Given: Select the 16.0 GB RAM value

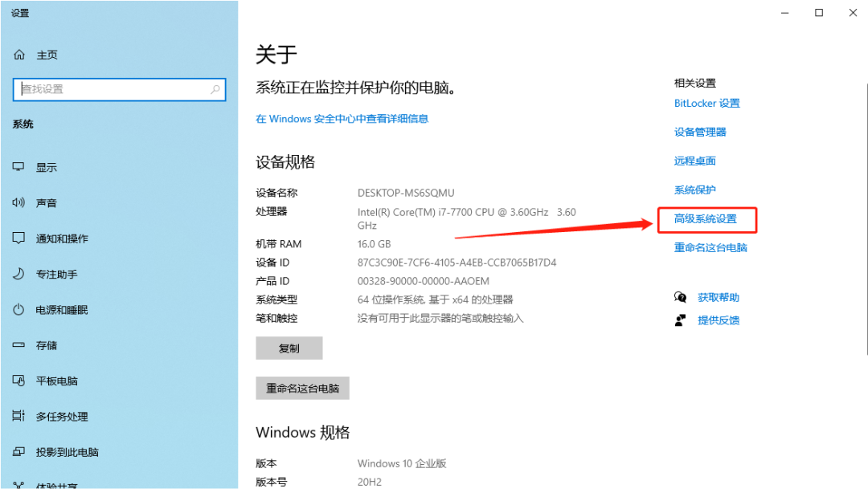Looking at the screenshot, I should pyautogui.click(x=375, y=244).
